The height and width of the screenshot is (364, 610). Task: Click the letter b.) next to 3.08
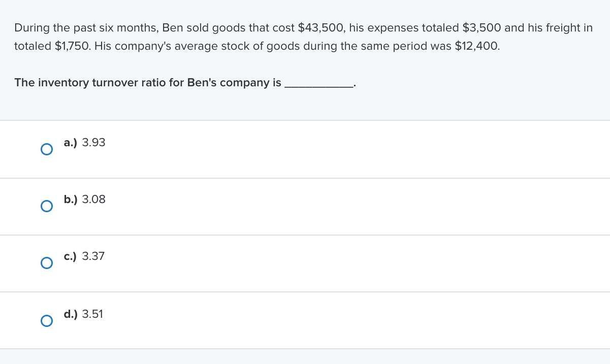click(71, 200)
